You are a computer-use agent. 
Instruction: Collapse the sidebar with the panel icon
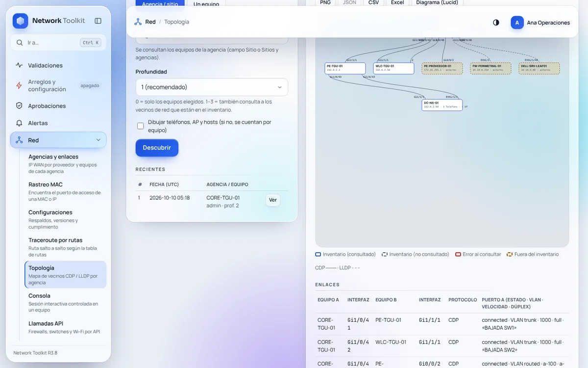click(98, 21)
